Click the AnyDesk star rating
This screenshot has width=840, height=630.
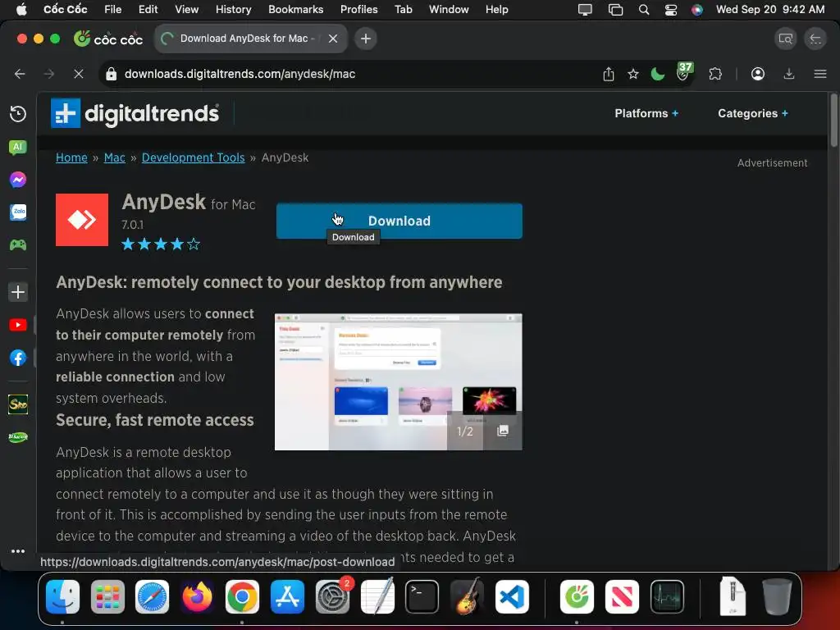[x=161, y=244]
